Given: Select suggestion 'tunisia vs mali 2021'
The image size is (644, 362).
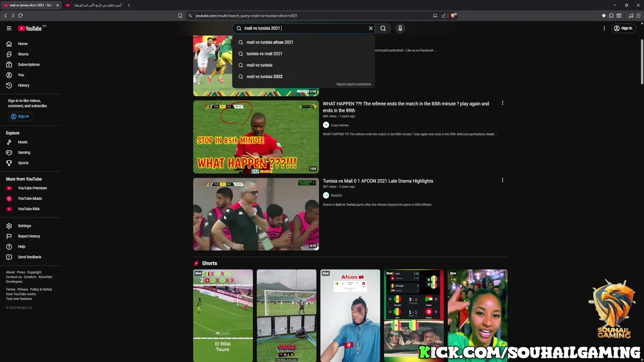Looking at the screenshot, I should (x=303, y=54).
